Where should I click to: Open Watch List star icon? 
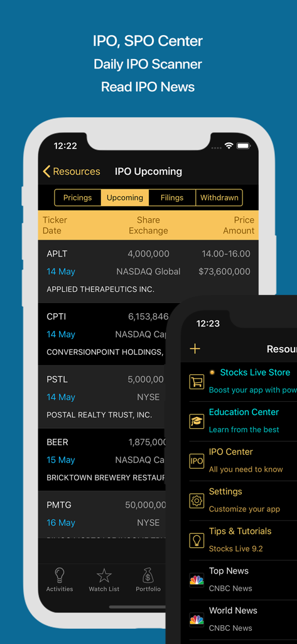[104, 576]
